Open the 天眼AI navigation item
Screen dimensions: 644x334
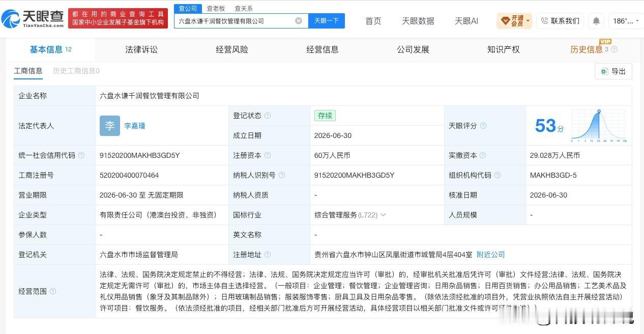point(466,21)
